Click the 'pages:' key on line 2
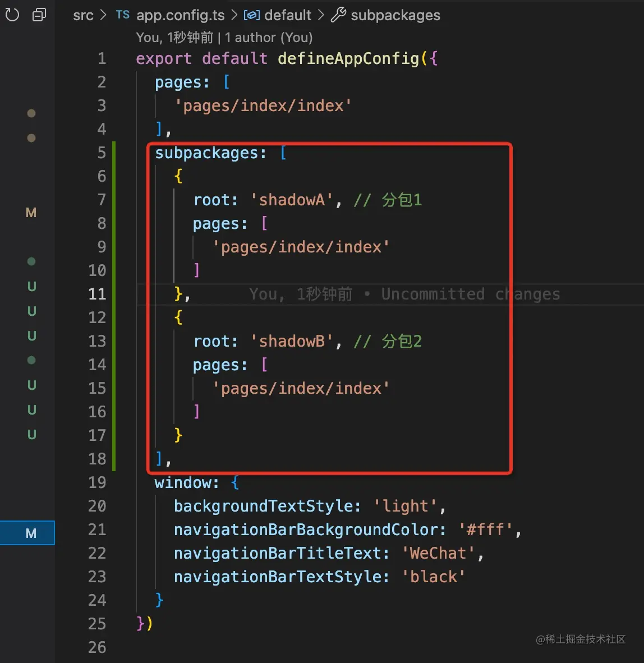This screenshot has height=663, width=644. (x=182, y=82)
